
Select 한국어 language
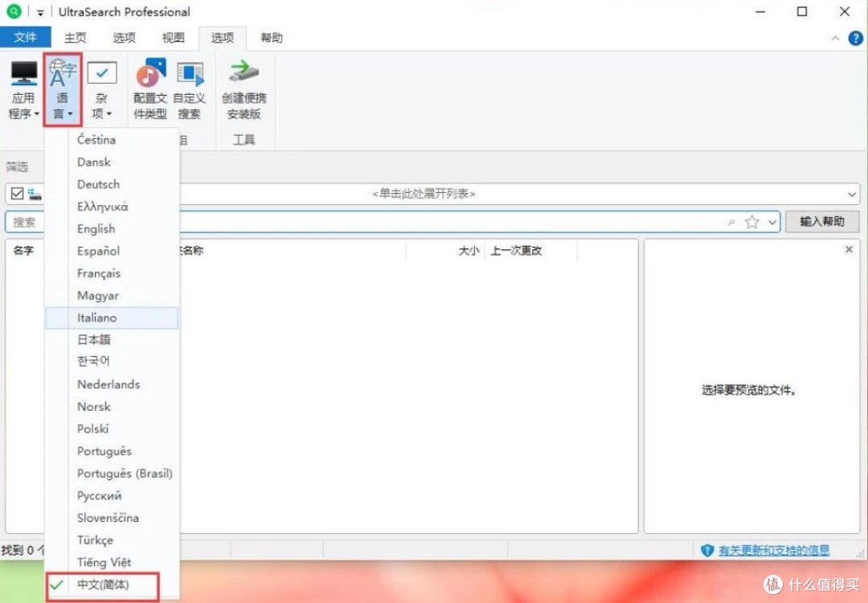[112, 362]
